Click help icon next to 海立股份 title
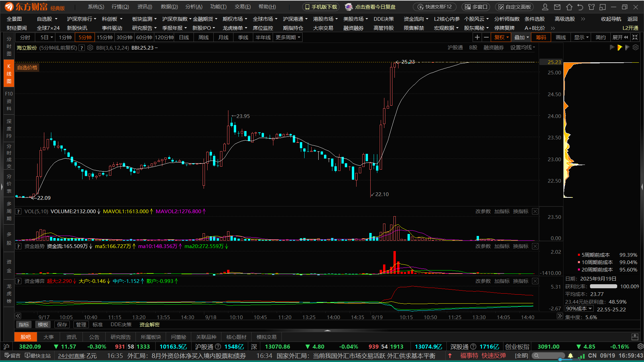This screenshot has height=362, width=644. [82, 48]
